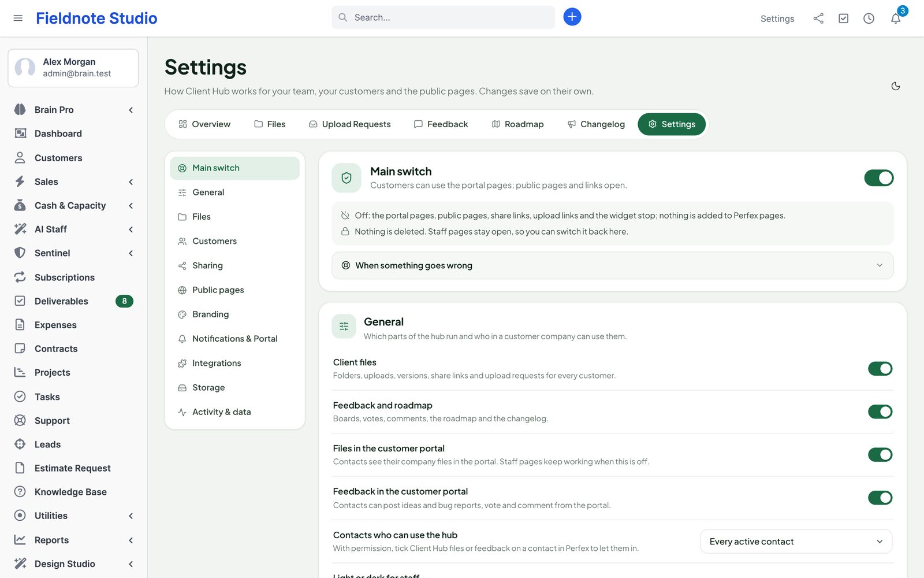Click the clock timer icon in header
The height and width of the screenshot is (578, 924).
[x=869, y=18]
